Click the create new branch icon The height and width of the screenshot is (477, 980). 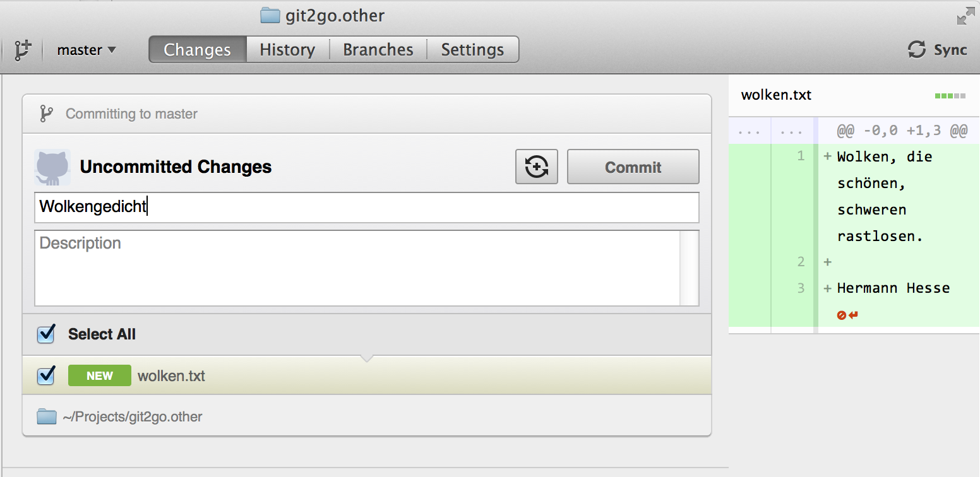coord(23,50)
